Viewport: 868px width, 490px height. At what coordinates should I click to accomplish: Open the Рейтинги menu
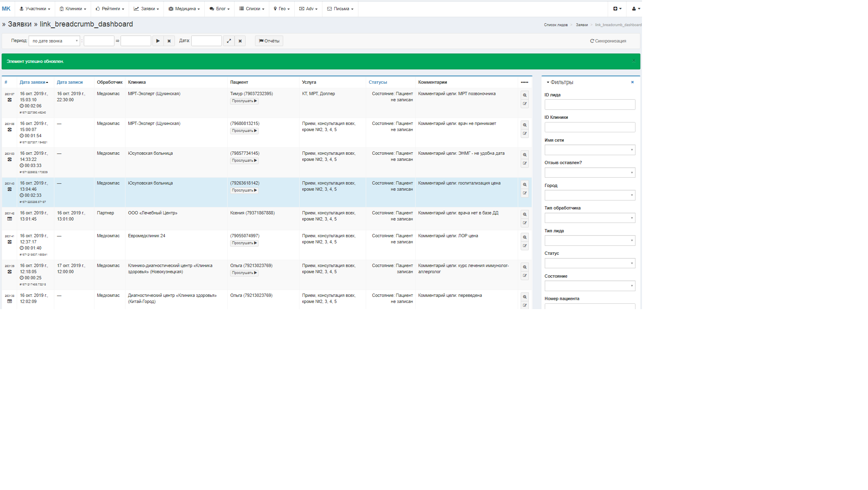110,9
